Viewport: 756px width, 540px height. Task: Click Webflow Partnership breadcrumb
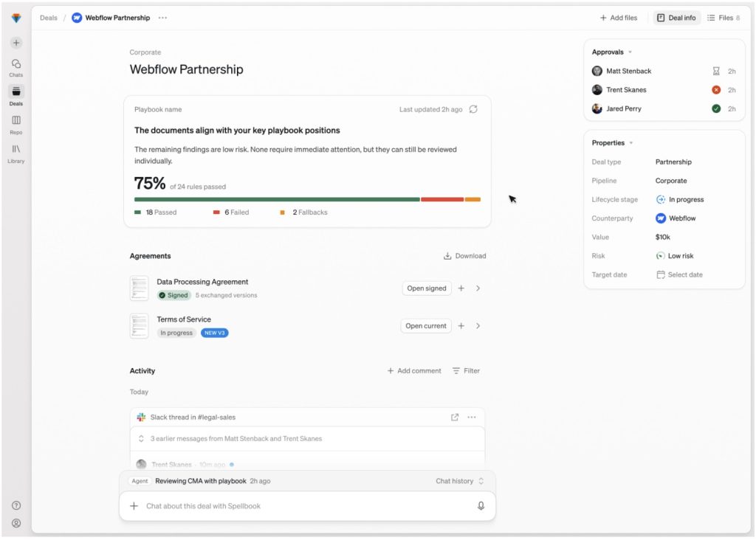(x=111, y=18)
